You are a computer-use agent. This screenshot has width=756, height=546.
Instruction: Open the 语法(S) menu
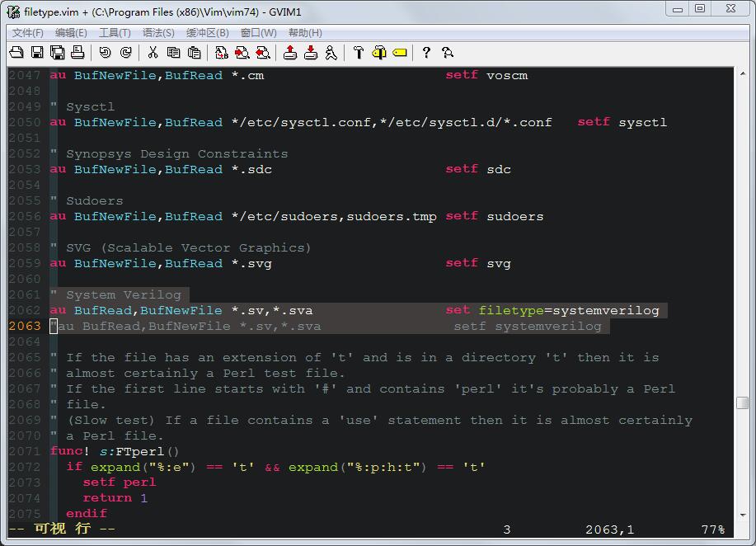point(158,32)
